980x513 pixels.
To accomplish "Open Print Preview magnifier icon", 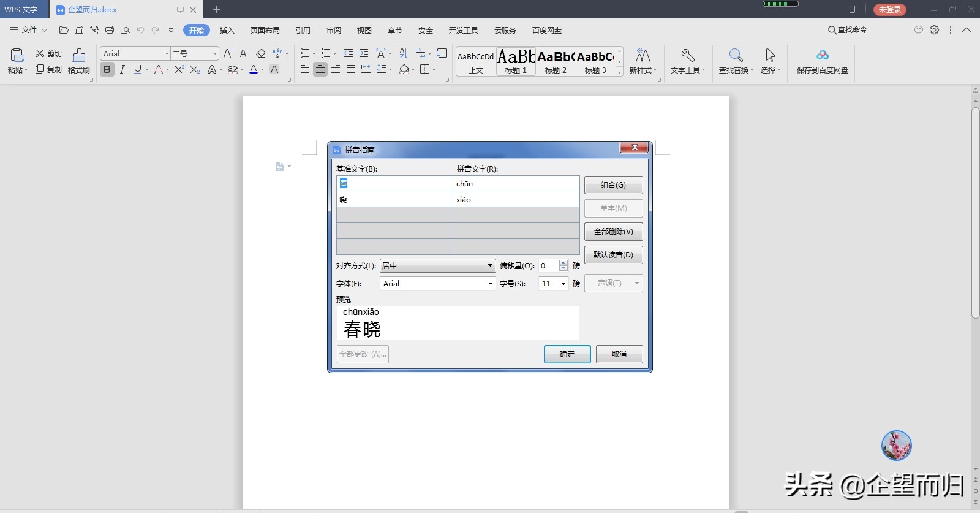I will coord(125,29).
